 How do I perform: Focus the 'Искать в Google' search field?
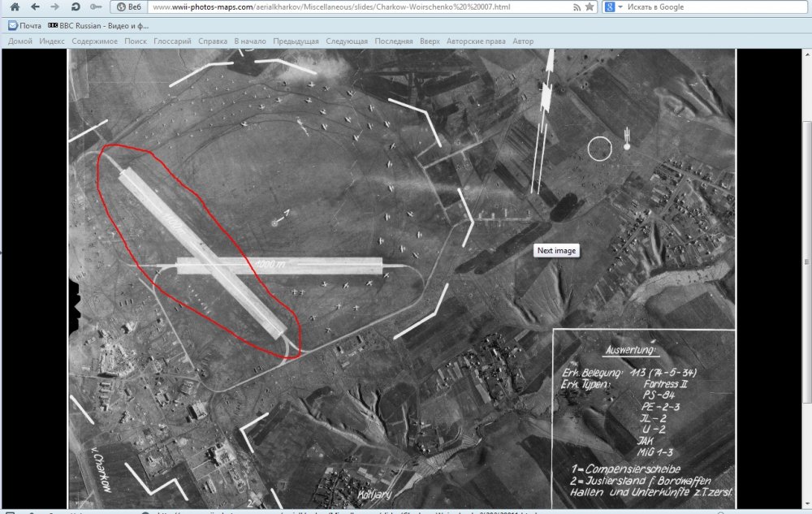click(717, 6)
